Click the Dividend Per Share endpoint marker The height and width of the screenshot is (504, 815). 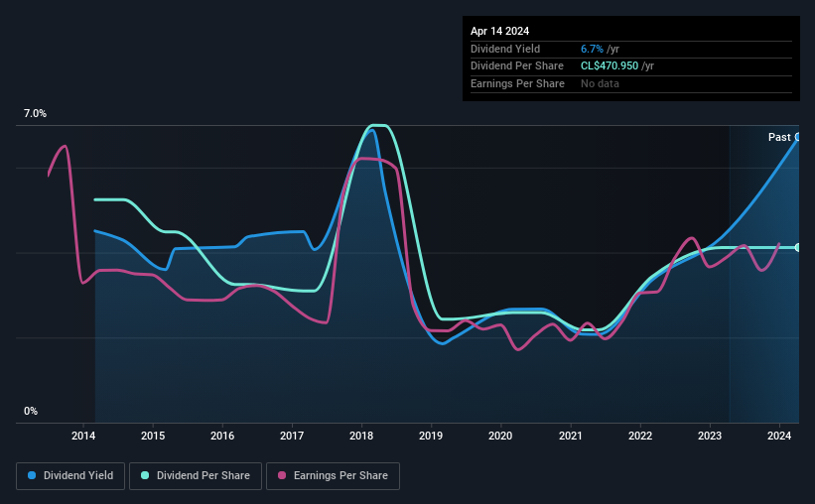pyautogui.click(x=798, y=248)
